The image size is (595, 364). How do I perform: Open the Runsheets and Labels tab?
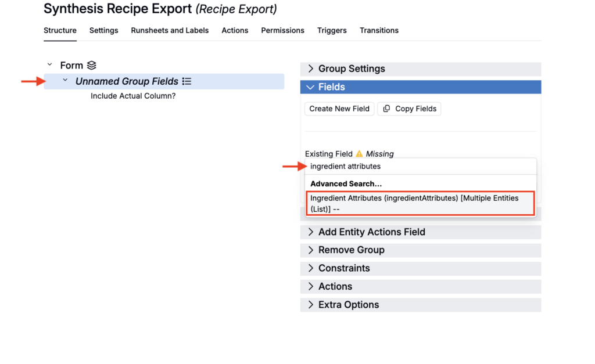pyautogui.click(x=170, y=30)
